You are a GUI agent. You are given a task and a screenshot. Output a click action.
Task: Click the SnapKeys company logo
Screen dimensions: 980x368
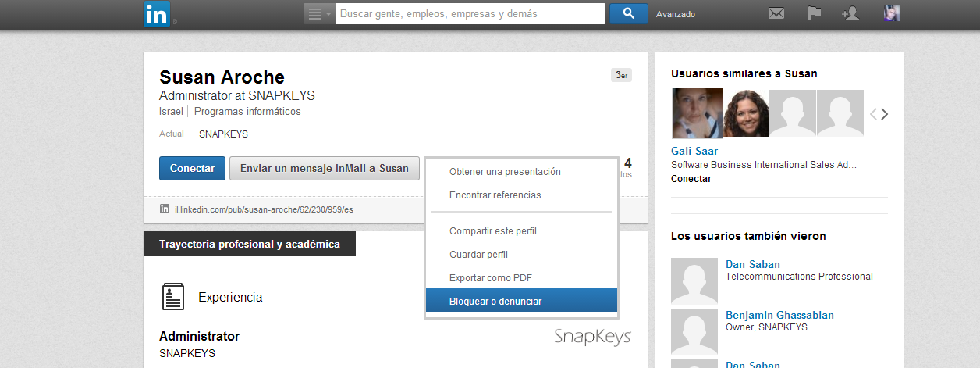pos(592,337)
